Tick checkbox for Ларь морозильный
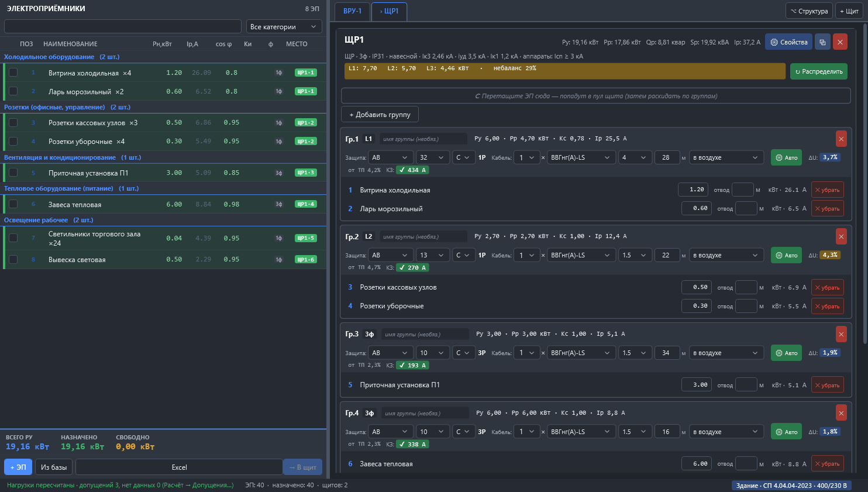 point(13,91)
